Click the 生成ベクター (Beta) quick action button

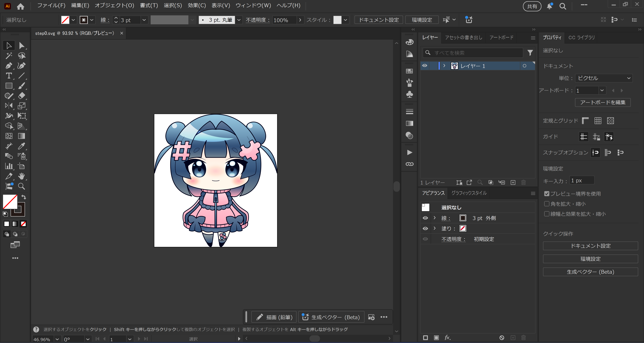click(x=590, y=272)
